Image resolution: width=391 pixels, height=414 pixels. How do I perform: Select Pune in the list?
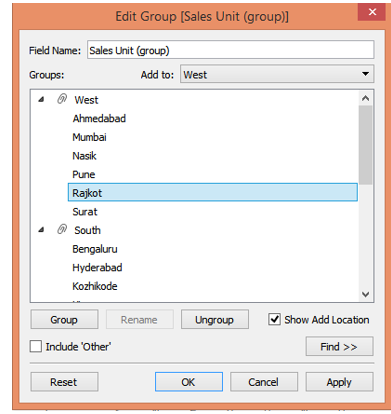tap(84, 174)
